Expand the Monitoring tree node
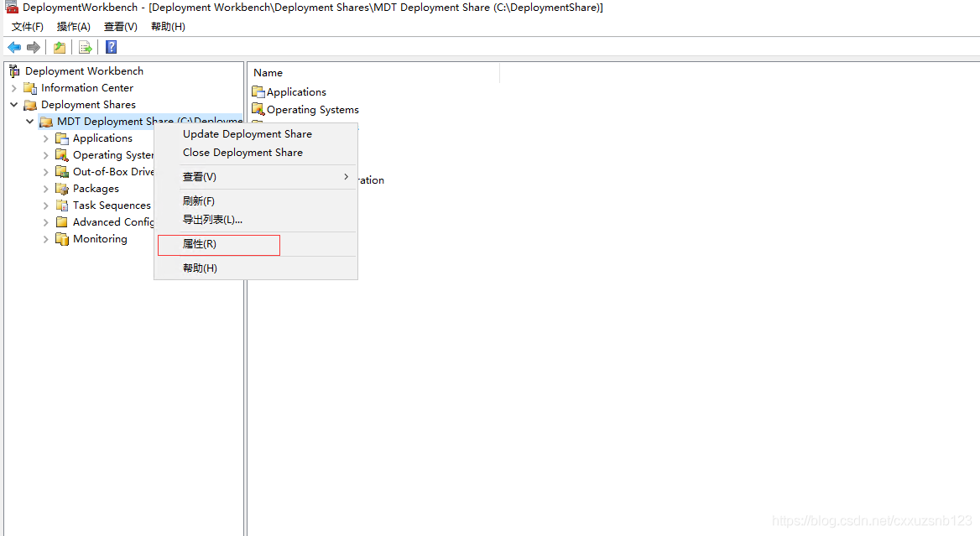The width and height of the screenshot is (980, 536). (x=45, y=238)
